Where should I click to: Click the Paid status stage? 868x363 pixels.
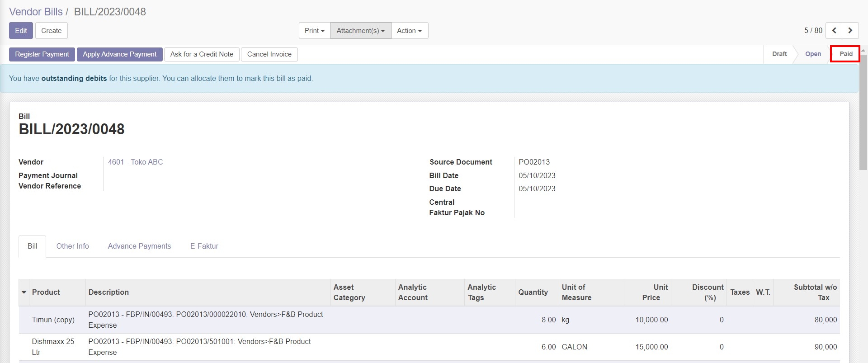point(846,54)
